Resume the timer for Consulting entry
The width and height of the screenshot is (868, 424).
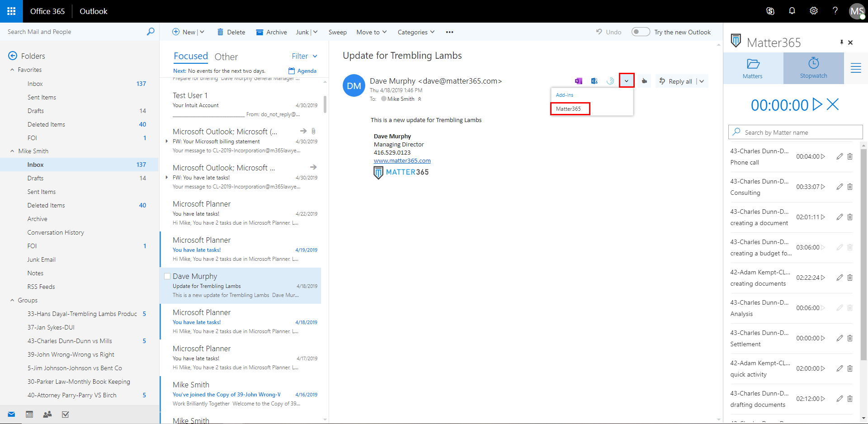click(823, 187)
